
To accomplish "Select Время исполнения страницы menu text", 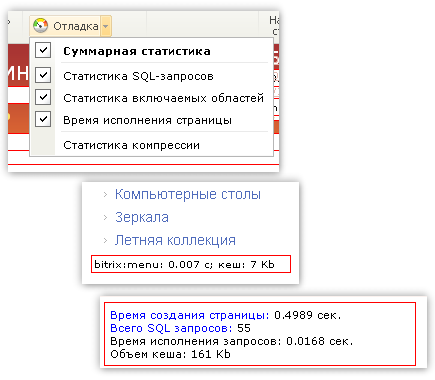I will coord(147,120).
